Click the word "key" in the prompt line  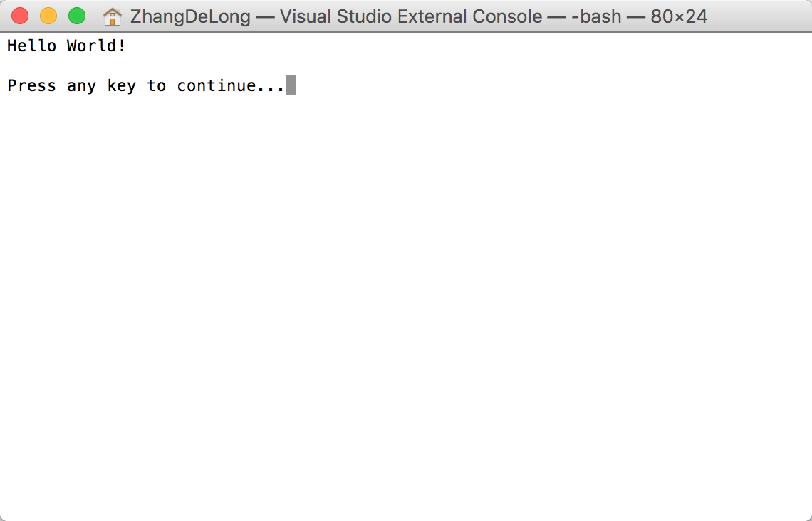pyautogui.click(x=122, y=86)
